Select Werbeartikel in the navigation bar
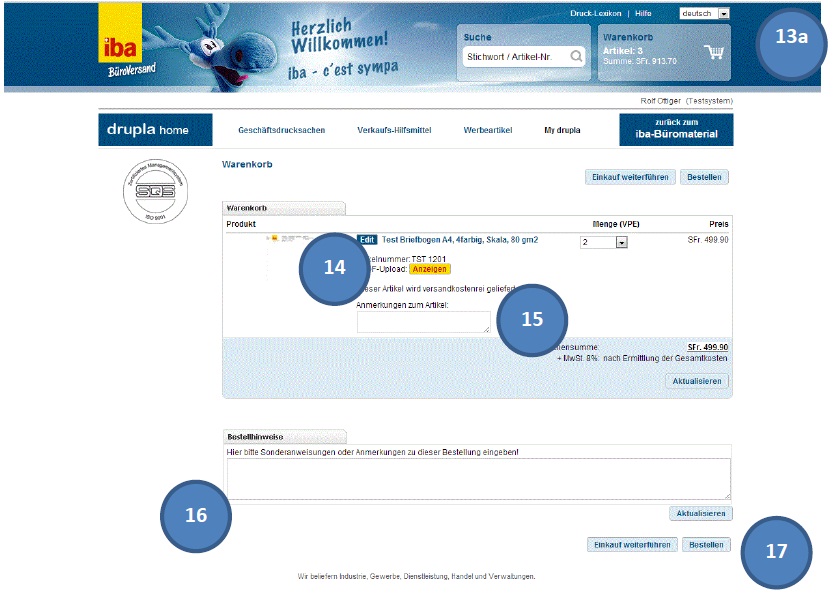This screenshot has height=605, width=837. point(489,130)
